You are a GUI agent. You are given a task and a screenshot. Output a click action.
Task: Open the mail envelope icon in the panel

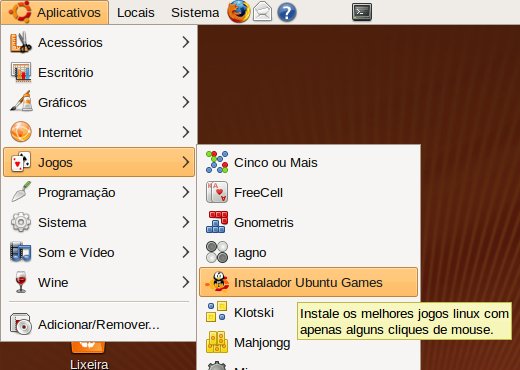pos(262,12)
